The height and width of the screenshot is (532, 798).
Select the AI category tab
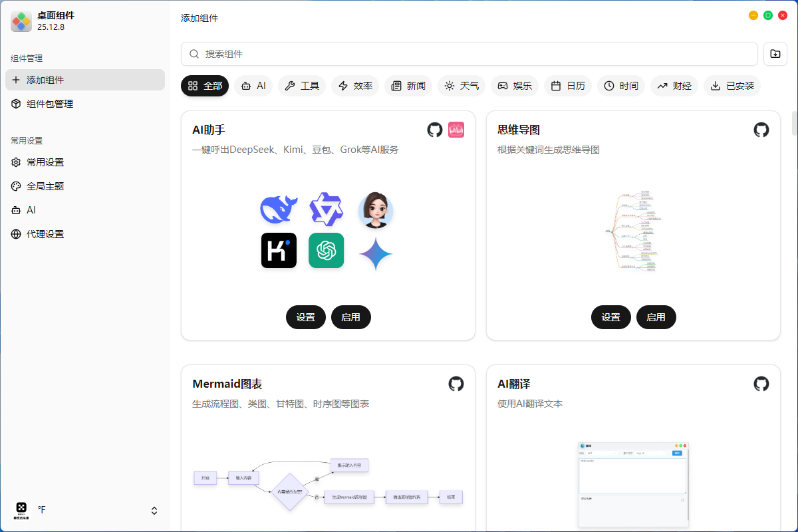tap(253, 86)
